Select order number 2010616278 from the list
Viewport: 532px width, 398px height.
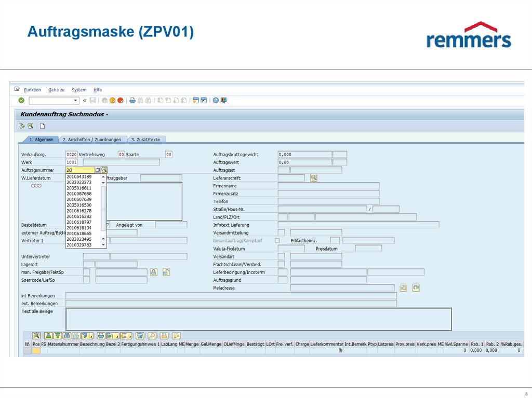pyautogui.click(x=79, y=211)
